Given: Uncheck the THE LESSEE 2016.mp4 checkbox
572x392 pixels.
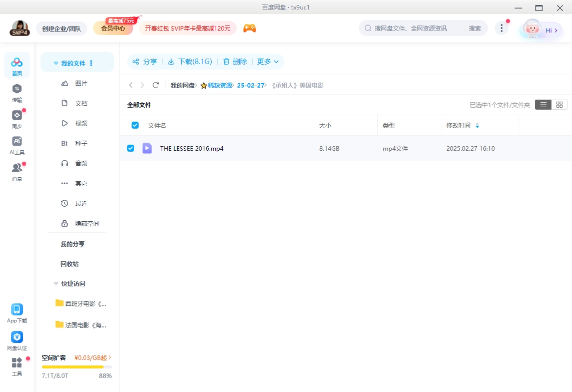Looking at the screenshot, I should pos(131,148).
